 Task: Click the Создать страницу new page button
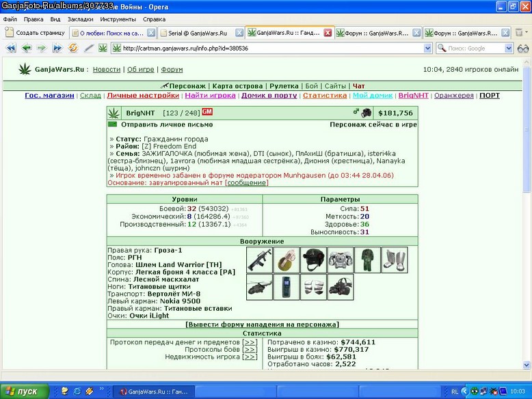click(x=36, y=33)
